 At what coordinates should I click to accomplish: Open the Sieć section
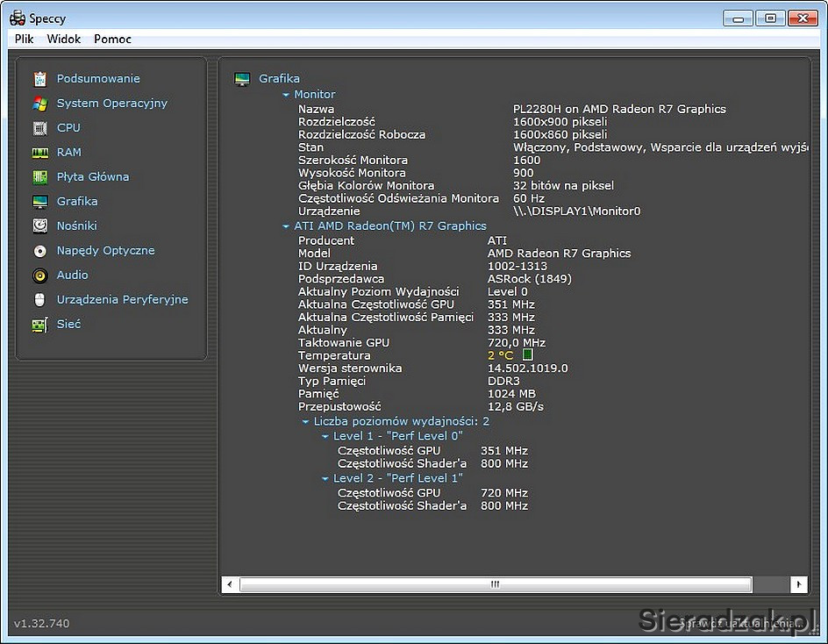pos(68,324)
